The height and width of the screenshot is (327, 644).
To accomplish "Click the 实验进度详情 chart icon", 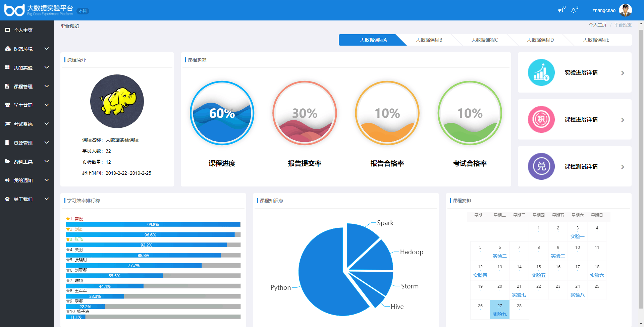I will (541, 72).
